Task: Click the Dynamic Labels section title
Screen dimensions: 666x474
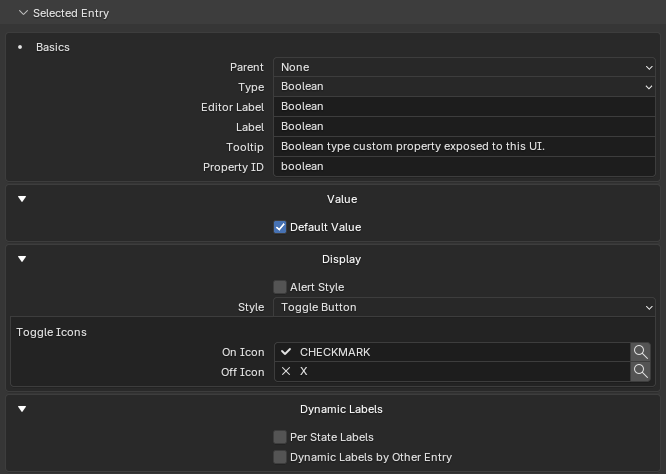Action: point(341,409)
